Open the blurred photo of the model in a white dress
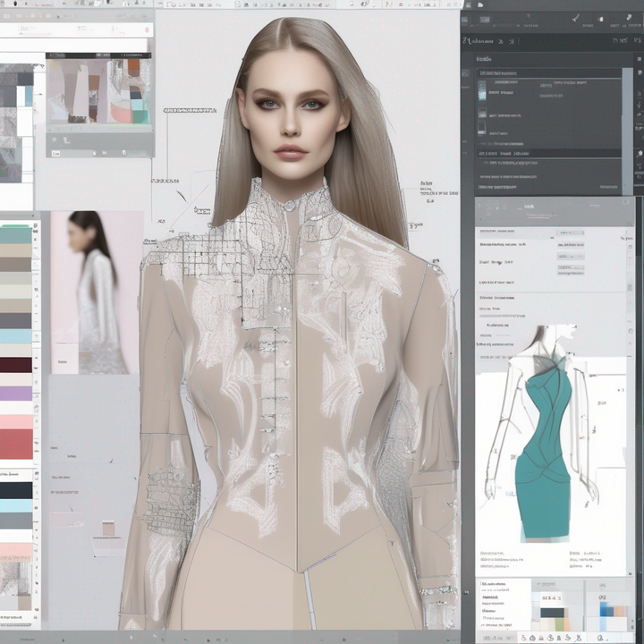Screen dimensions: 644x644 [x=97, y=292]
